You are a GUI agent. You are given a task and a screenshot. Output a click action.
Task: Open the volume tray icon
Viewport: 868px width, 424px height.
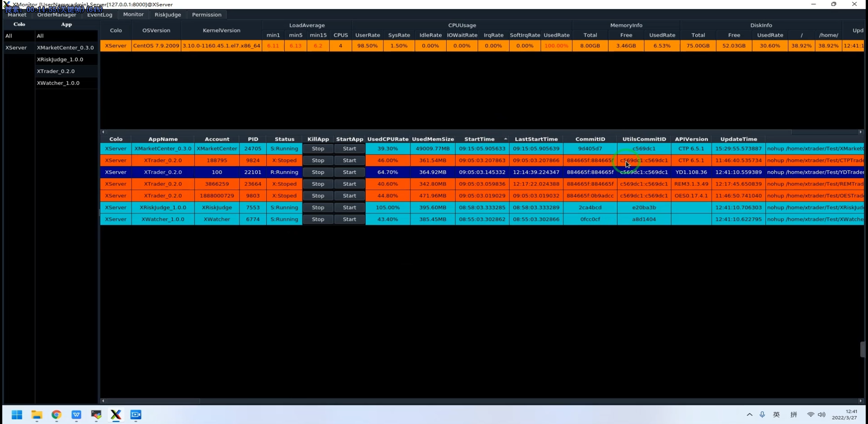pyautogui.click(x=822, y=414)
